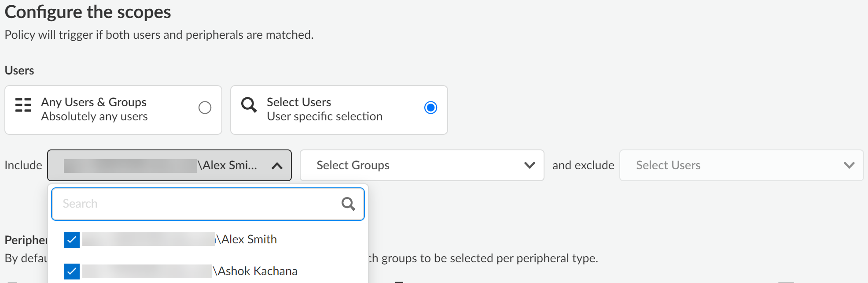This screenshot has height=283, width=868.
Task: Choose the Alex Smith entry in the list
Action: (249, 239)
